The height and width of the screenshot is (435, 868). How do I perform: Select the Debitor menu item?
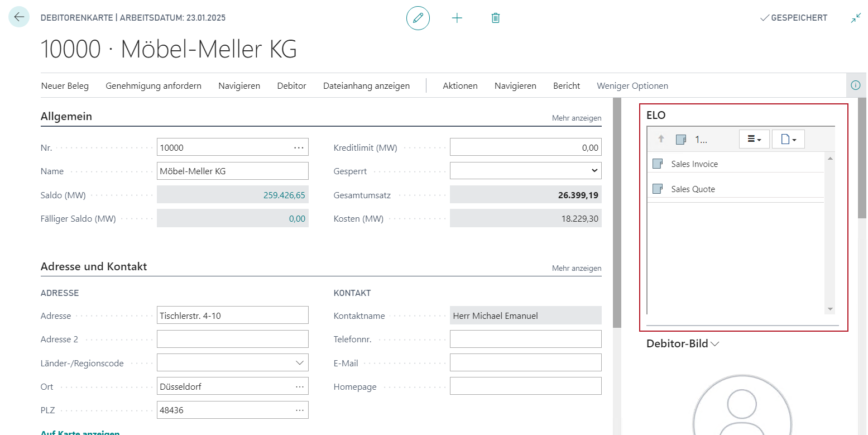pos(291,85)
